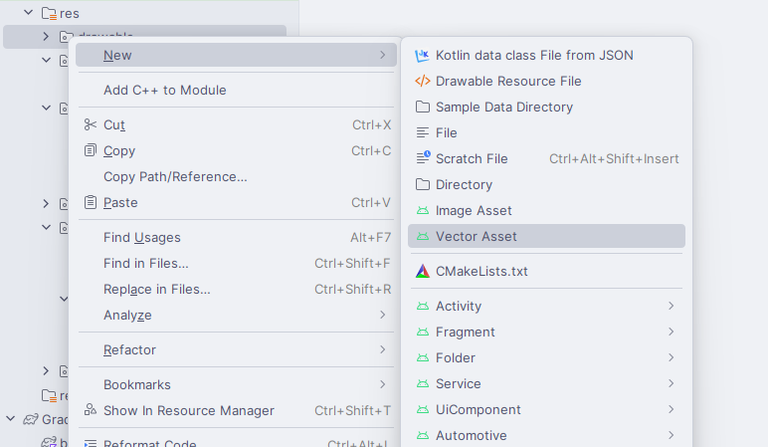Click the Kotlin data class JSON icon
768x447 pixels.
click(x=422, y=55)
